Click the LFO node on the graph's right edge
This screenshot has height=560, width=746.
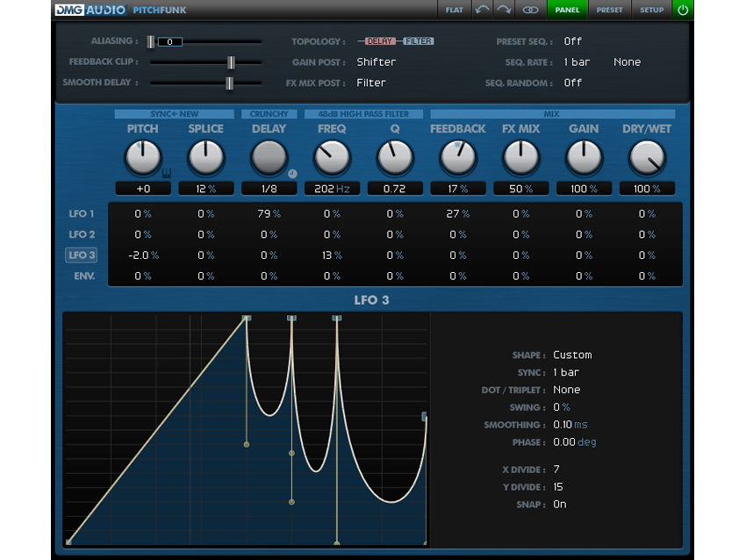(425, 417)
